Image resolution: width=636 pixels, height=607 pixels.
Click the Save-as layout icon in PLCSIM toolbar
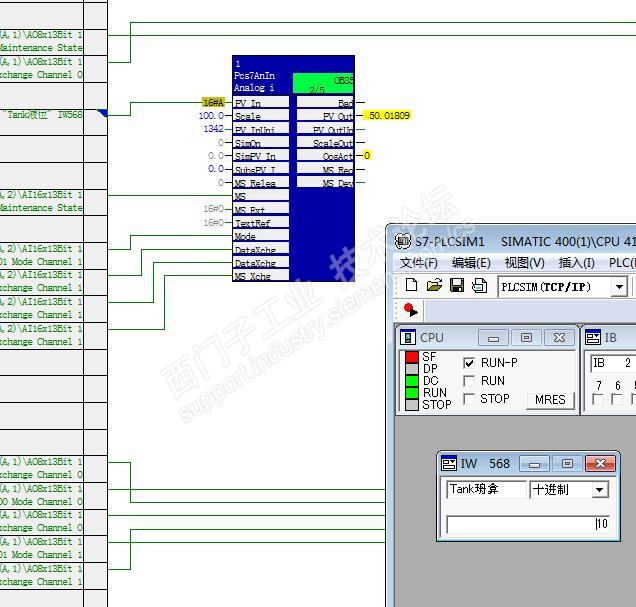click(x=479, y=285)
